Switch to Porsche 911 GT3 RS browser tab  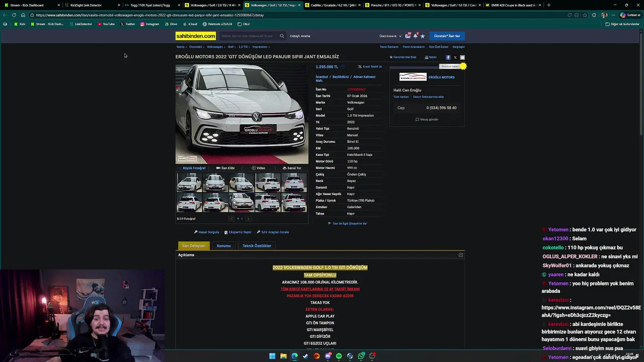pos(392,5)
